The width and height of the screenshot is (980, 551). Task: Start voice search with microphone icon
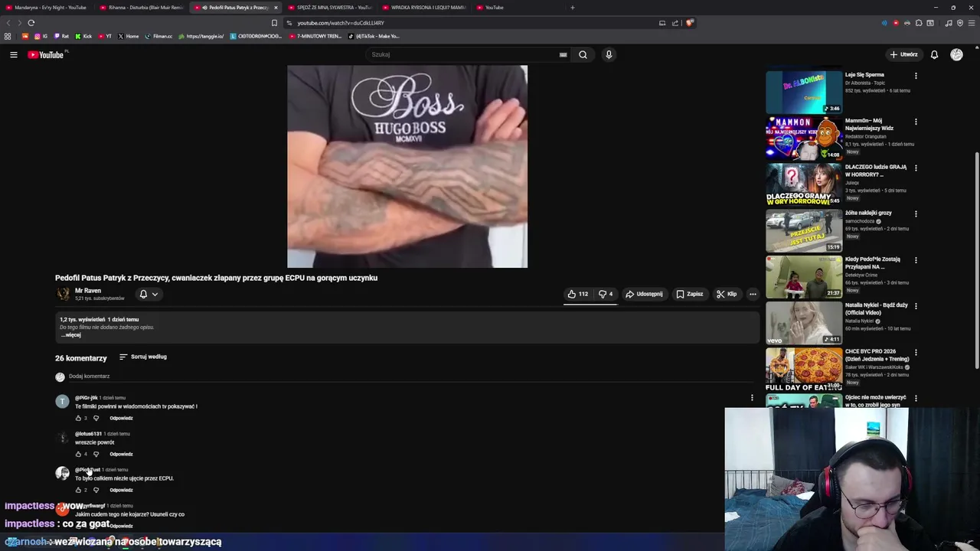click(x=609, y=54)
